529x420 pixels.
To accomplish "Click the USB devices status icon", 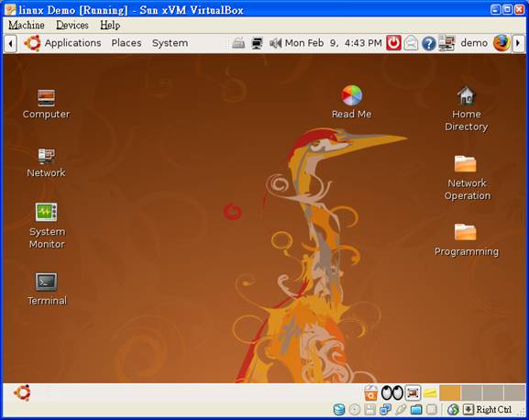I will coord(401,410).
